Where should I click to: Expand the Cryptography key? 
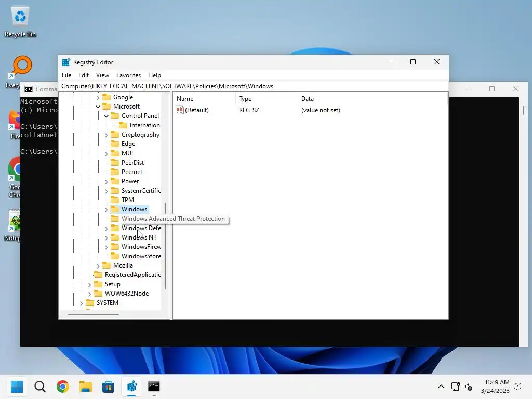tap(106, 135)
